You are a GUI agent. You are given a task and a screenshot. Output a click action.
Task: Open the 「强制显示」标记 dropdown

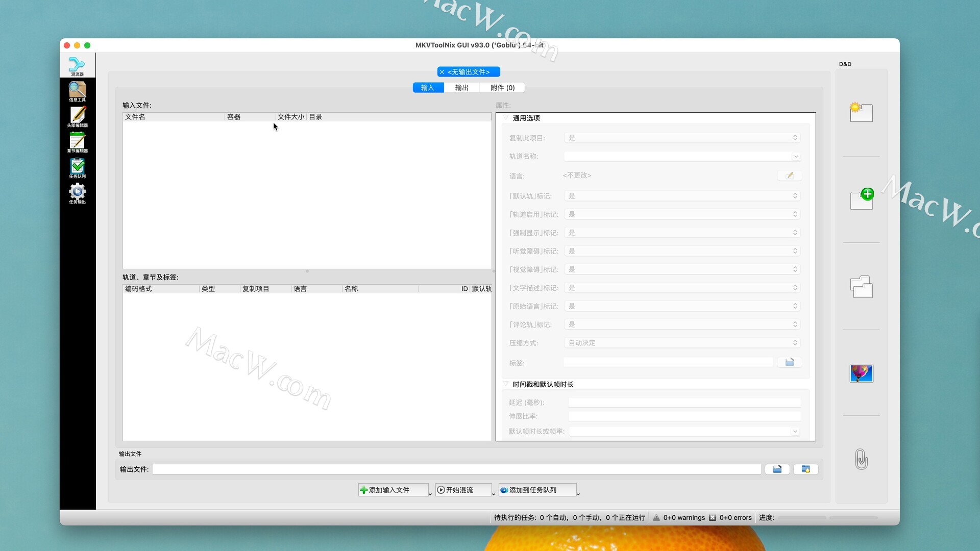click(682, 233)
